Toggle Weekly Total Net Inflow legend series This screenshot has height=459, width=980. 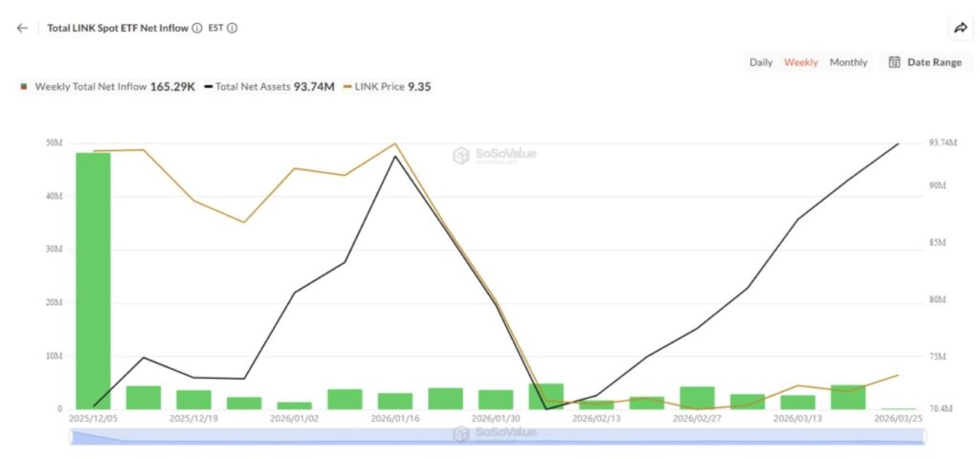tap(91, 86)
